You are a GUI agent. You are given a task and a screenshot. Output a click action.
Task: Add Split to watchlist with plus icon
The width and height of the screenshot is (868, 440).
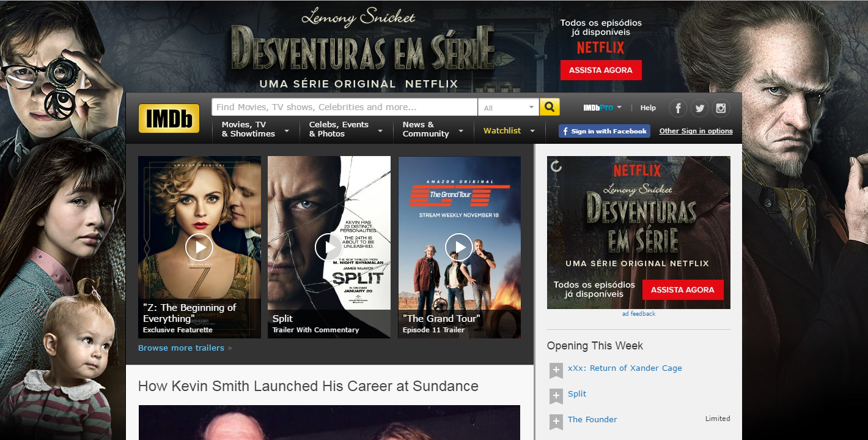[556, 396]
